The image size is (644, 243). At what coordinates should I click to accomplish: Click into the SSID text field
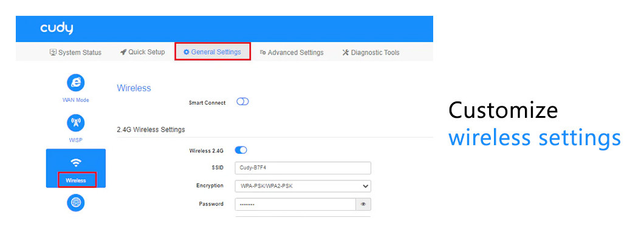click(303, 168)
